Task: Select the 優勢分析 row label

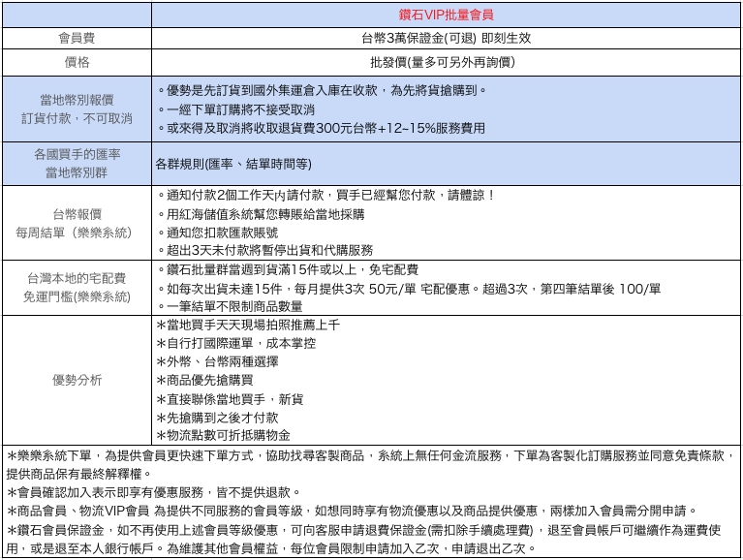Action: pyautogui.click(x=77, y=380)
